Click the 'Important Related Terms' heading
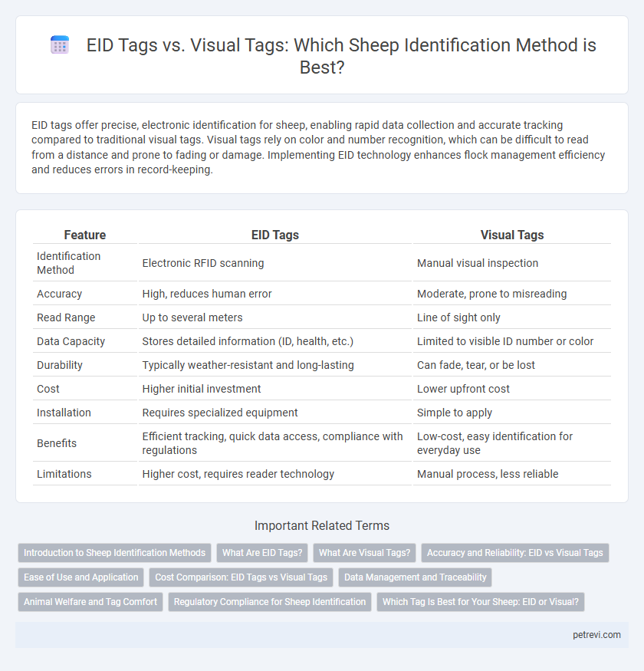Screen dimensions: 644x671 [x=322, y=525]
